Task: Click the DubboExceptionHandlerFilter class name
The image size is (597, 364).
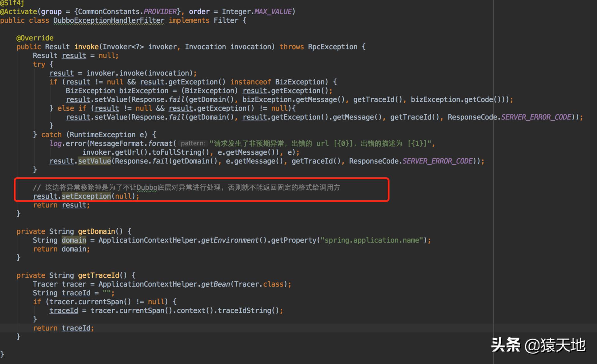Action: coord(109,20)
